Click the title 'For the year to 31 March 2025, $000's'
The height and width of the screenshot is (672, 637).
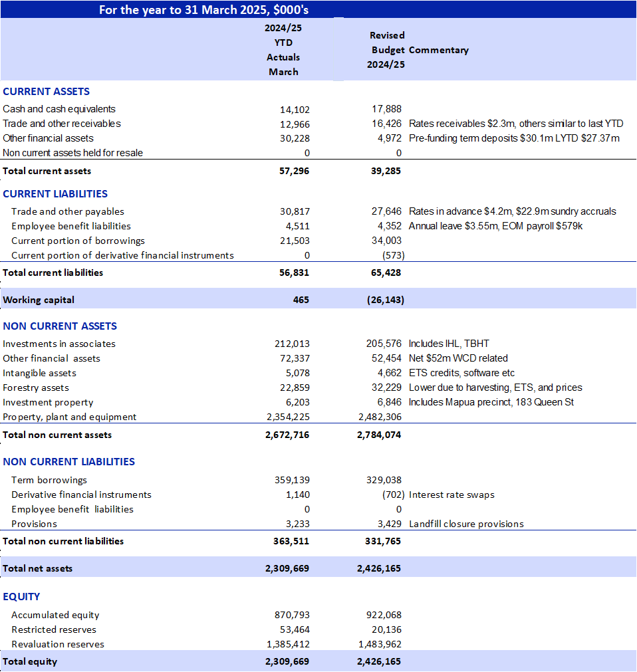(203, 9)
